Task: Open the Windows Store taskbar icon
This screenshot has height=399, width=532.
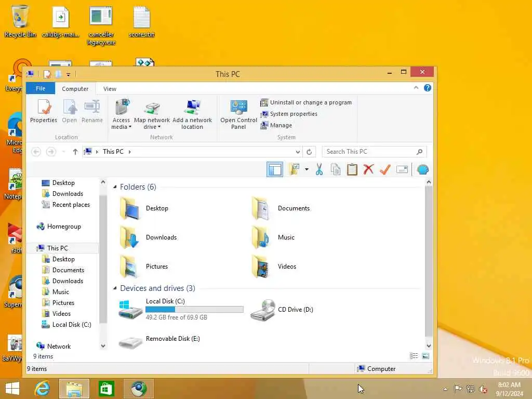Action: (106, 389)
